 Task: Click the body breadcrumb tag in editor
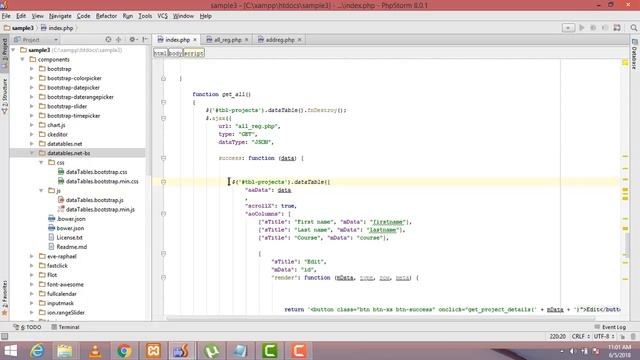[175, 53]
